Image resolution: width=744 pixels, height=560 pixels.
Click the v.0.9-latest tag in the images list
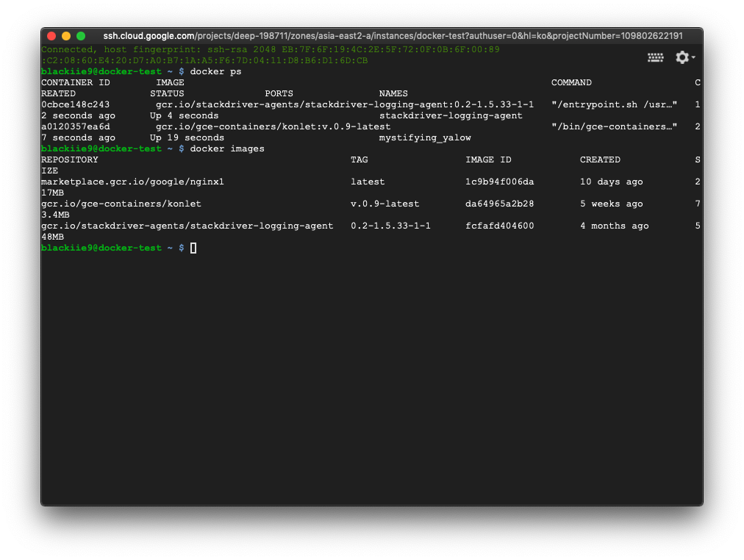click(384, 204)
